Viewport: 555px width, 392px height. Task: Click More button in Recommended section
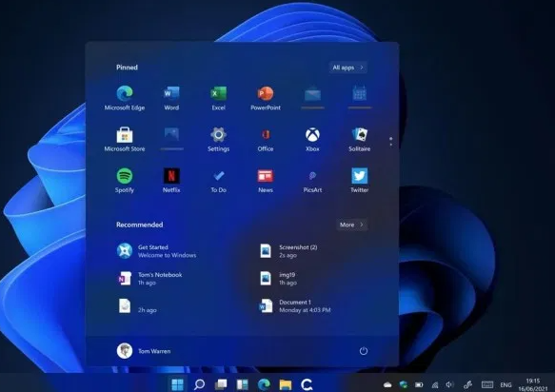(x=352, y=225)
